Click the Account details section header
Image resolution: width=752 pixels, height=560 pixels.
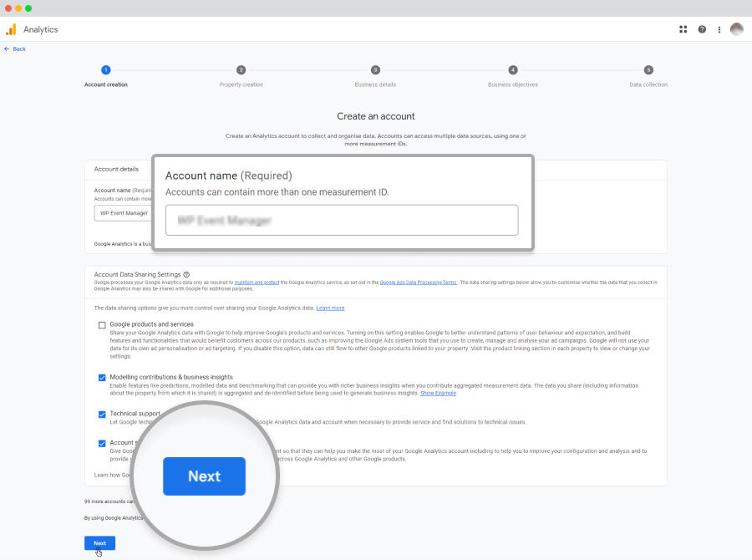point(116,169)
